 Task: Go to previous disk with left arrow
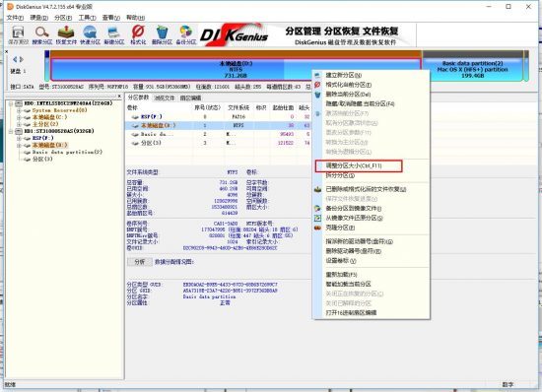click(x=15, y=59)
